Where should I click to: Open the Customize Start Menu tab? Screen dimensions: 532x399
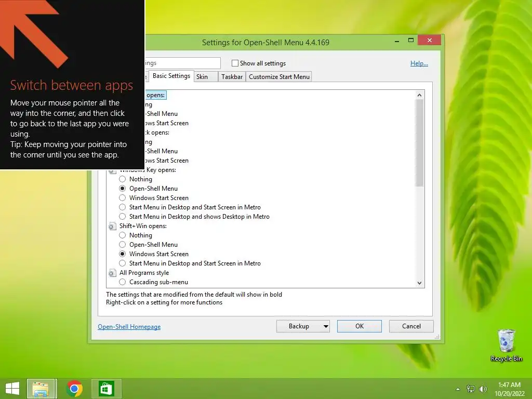(279, 77)
